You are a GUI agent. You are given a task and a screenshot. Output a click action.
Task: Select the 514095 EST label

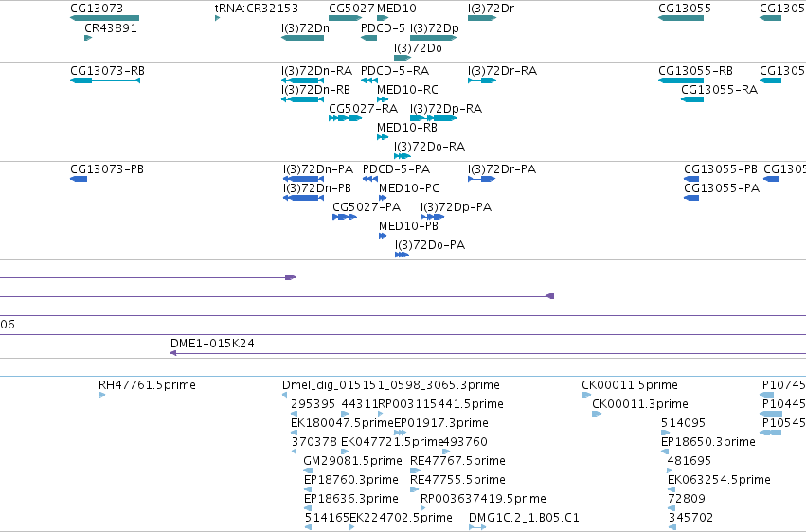pyautogui.click(x=683, y=422)
